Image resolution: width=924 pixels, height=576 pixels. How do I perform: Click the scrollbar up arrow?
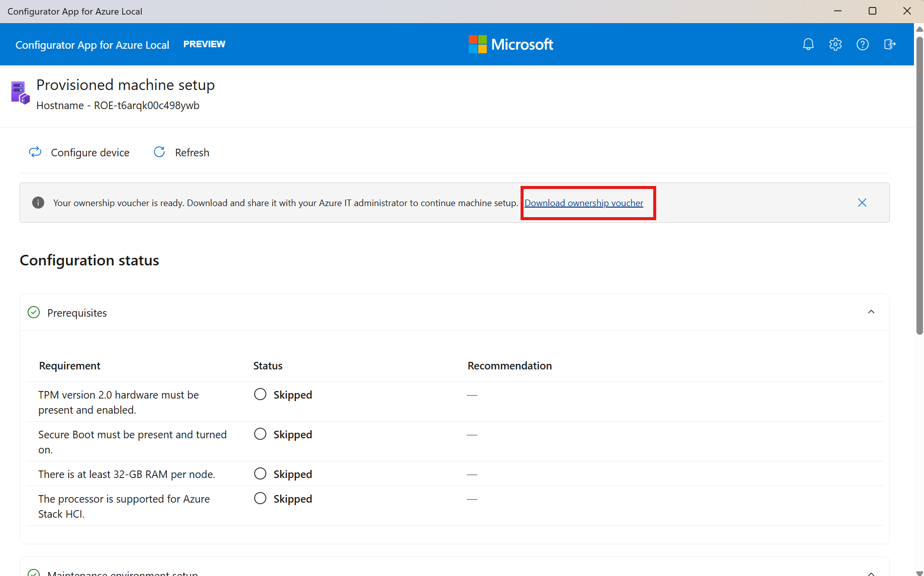point(919,29)
